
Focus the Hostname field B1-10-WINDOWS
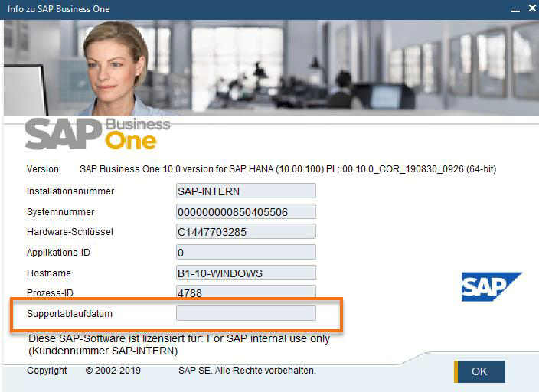pyautogui.click(x=246, y=273)
